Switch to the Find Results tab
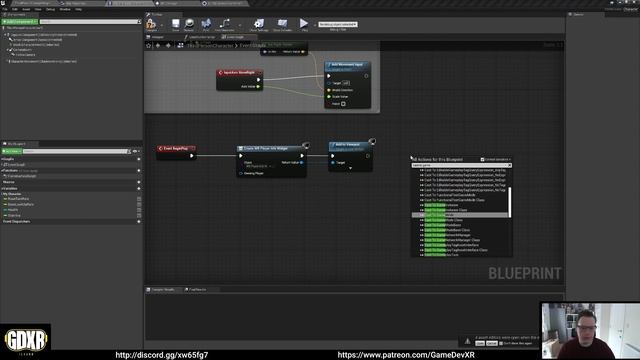The height and width of the screenshot is (360, 640). tap(196, 289)
